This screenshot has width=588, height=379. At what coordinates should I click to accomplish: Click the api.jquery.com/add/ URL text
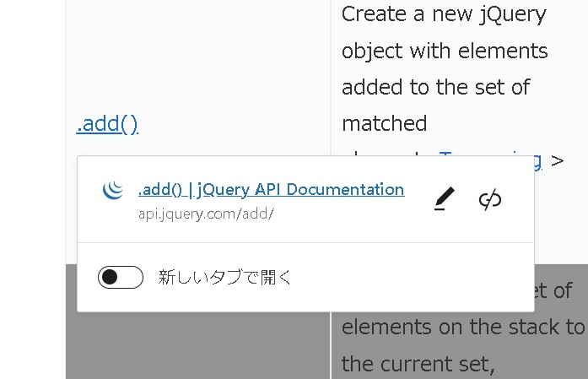[x=206, y=214]
